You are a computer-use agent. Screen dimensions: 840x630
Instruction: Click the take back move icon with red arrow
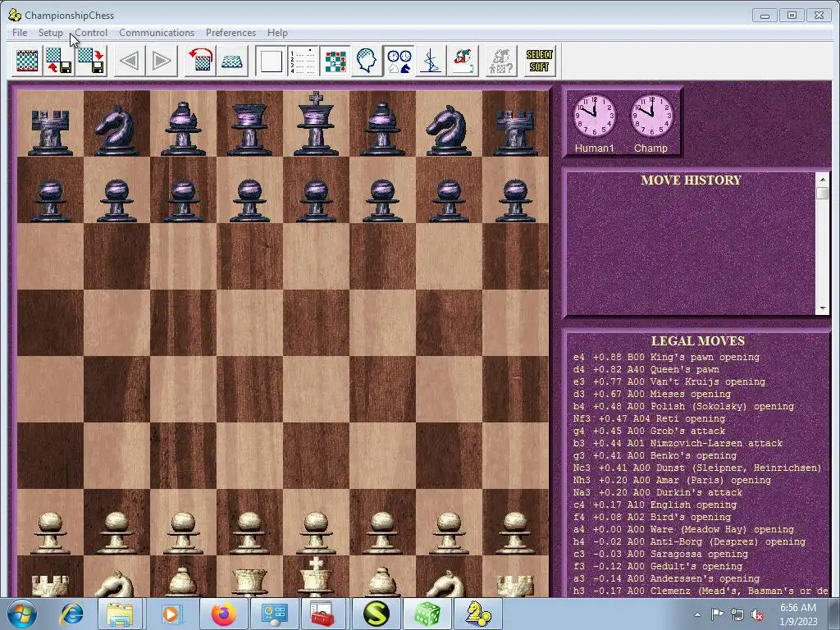200,61
